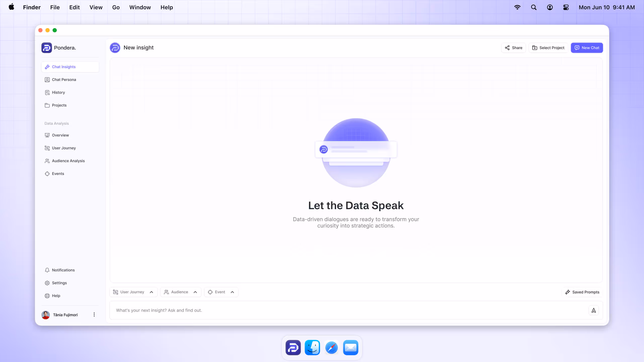Viewport: 644px width, 362px height.
Task: Open Notifications from the sidebar
Action: tap(63, 270)
